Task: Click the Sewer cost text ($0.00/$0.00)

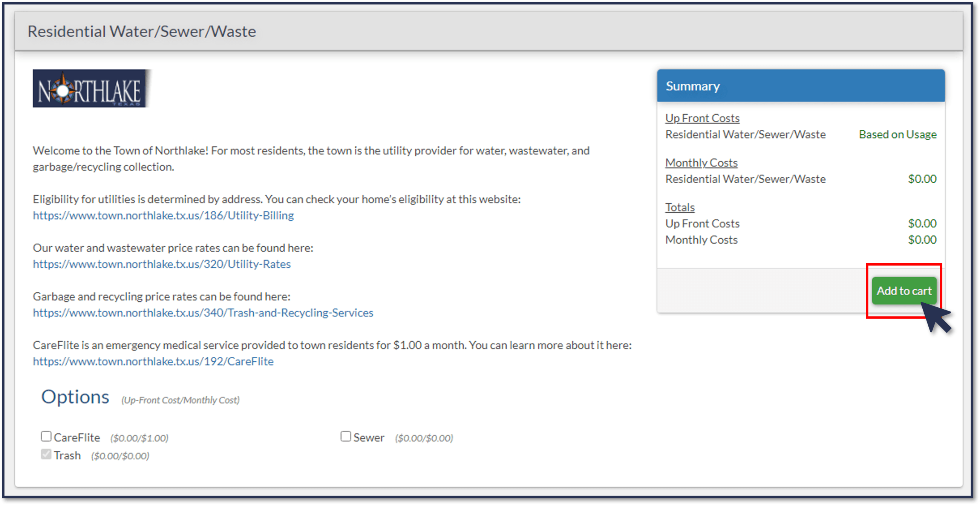Action: click(x=424, y=438)
